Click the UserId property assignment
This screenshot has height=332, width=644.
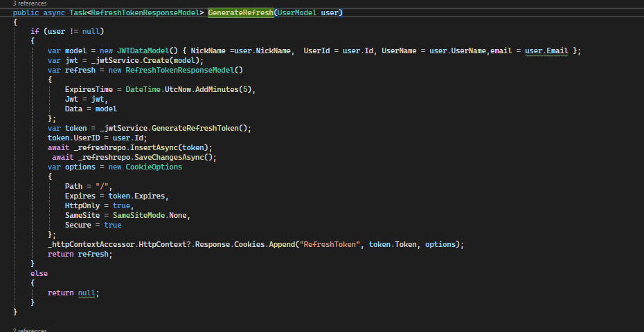[x=316, y=51]
